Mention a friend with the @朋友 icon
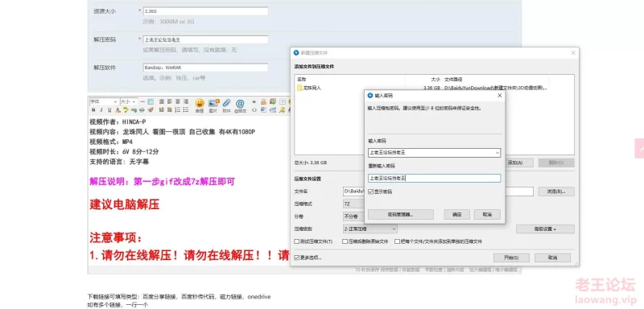The image size is (644, 309). pyautogui.click(x=240, y=105)
